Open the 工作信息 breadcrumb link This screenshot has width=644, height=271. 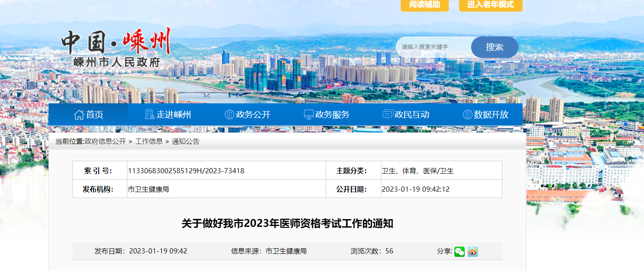(149, 142)
